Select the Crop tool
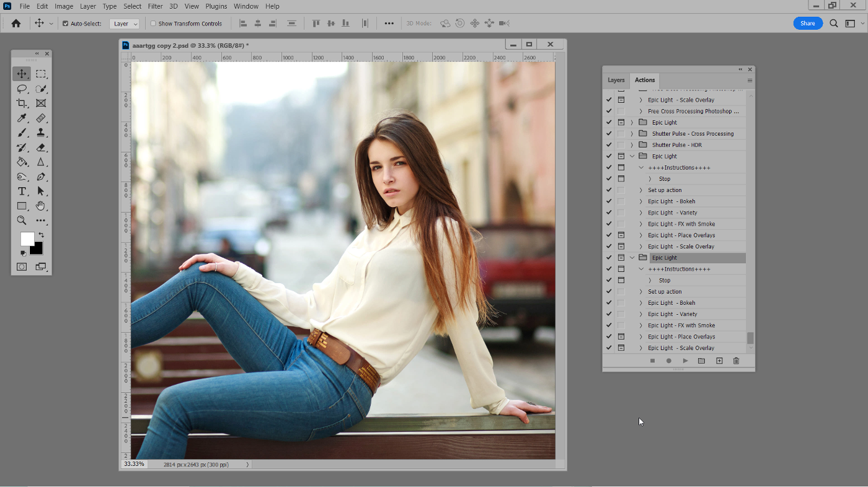This screenshot has height=487, width=868. (x=22, y=103)
